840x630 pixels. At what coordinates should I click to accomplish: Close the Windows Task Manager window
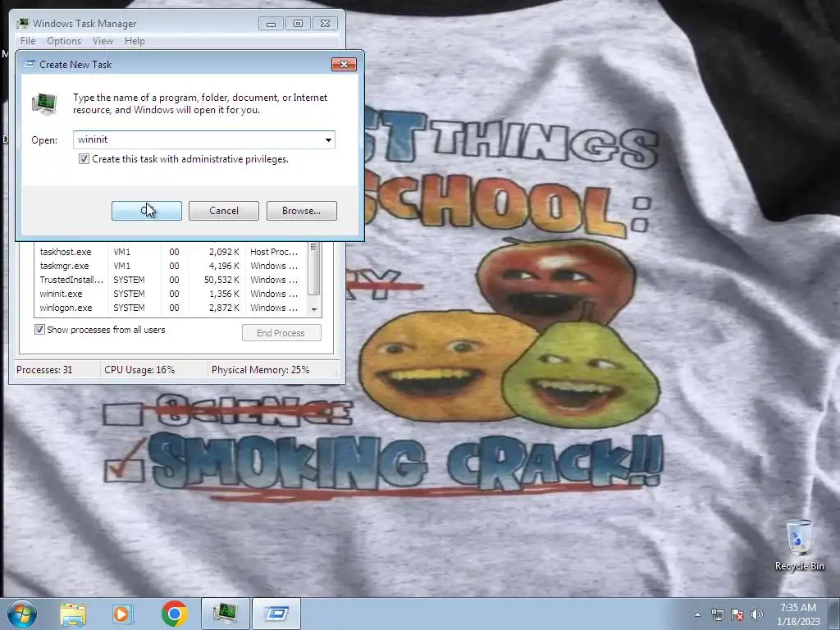[x=325, y=24]
